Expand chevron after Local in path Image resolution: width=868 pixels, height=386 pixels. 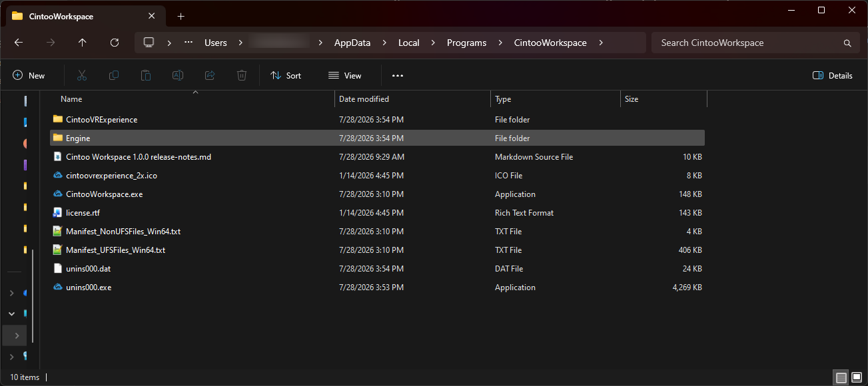(x=433, y=43)
